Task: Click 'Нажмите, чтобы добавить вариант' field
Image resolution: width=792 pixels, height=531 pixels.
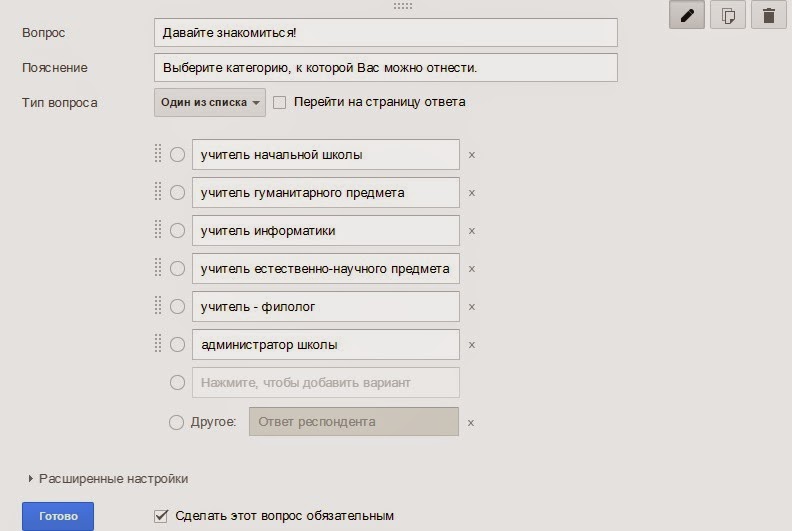Action: (325, 382)
